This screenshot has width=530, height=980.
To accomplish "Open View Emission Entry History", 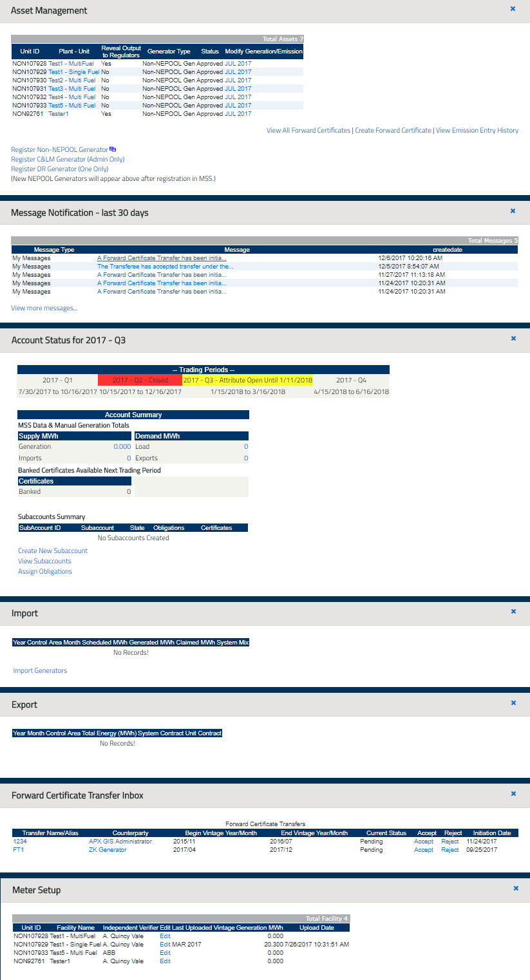I will click(477, 130).
